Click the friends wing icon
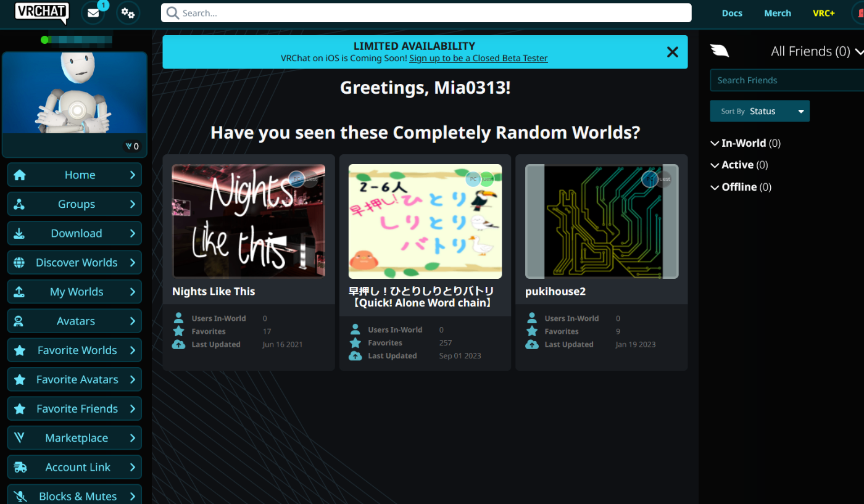 pos(720,51)
